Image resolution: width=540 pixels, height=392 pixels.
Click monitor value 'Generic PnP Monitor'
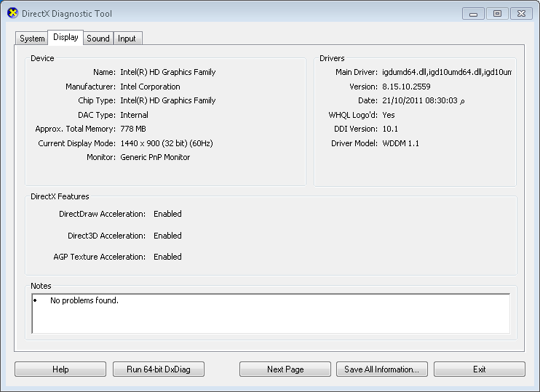point(155,157)
